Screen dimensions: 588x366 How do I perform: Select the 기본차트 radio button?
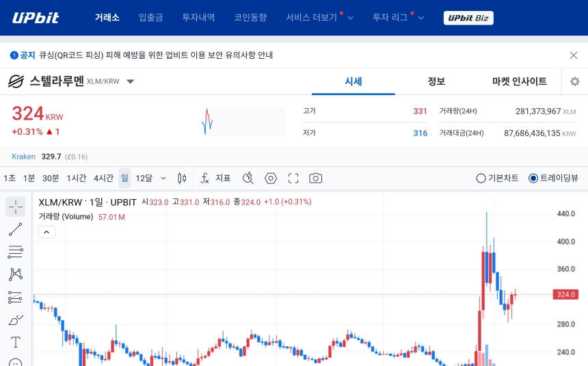click(481, 179)
